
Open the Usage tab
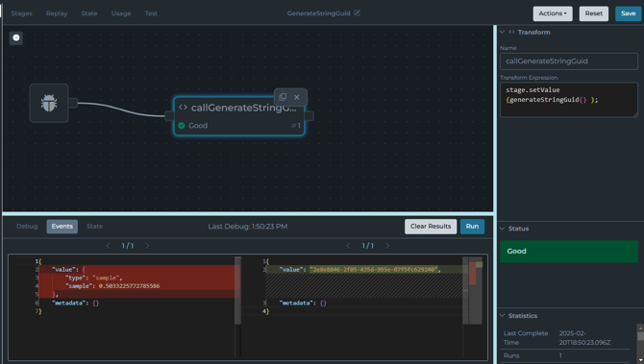[x=121, y=13]
